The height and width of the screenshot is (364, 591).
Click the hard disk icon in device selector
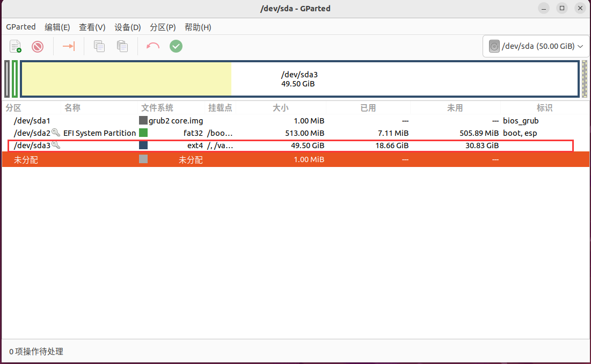pos(494,46)
